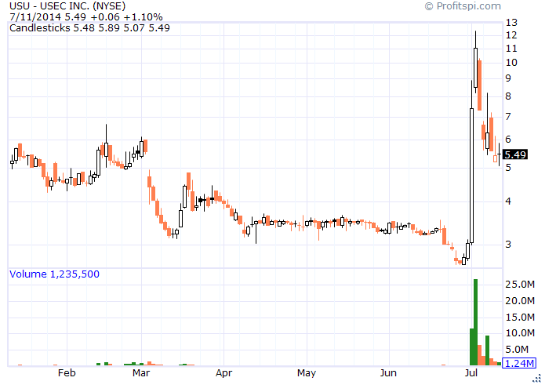Click the date line '7/11/2014 5.49 +0.06 +1.10%'
The height and width of the screenshot is (392, 556).
85,17
